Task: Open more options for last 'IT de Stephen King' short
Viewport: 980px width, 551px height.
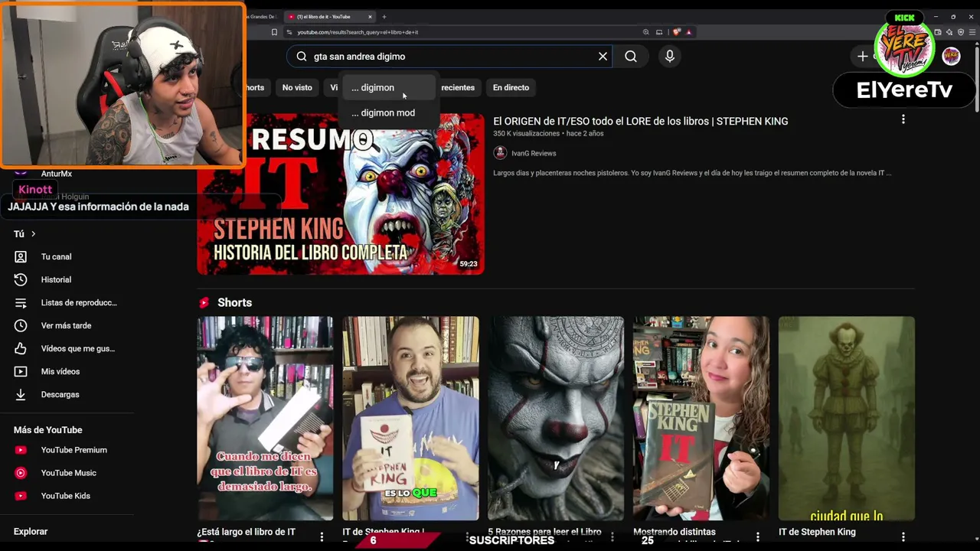Action: click(903, 537)
